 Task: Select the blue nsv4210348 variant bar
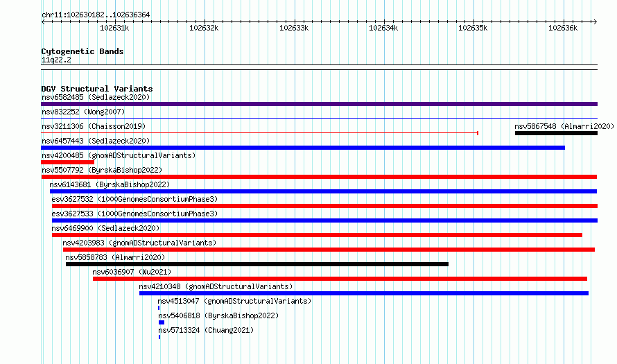[364, 293]
